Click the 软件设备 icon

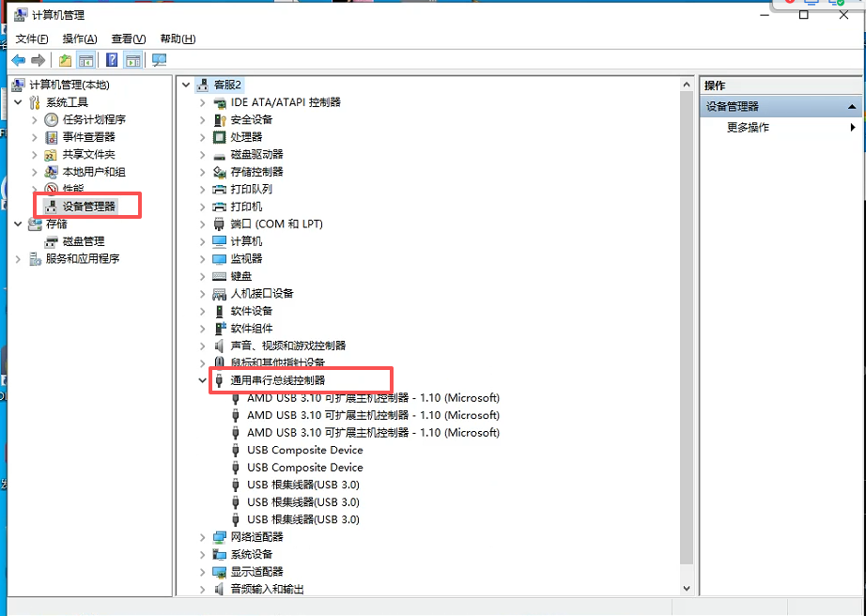[x=219, y=311]
